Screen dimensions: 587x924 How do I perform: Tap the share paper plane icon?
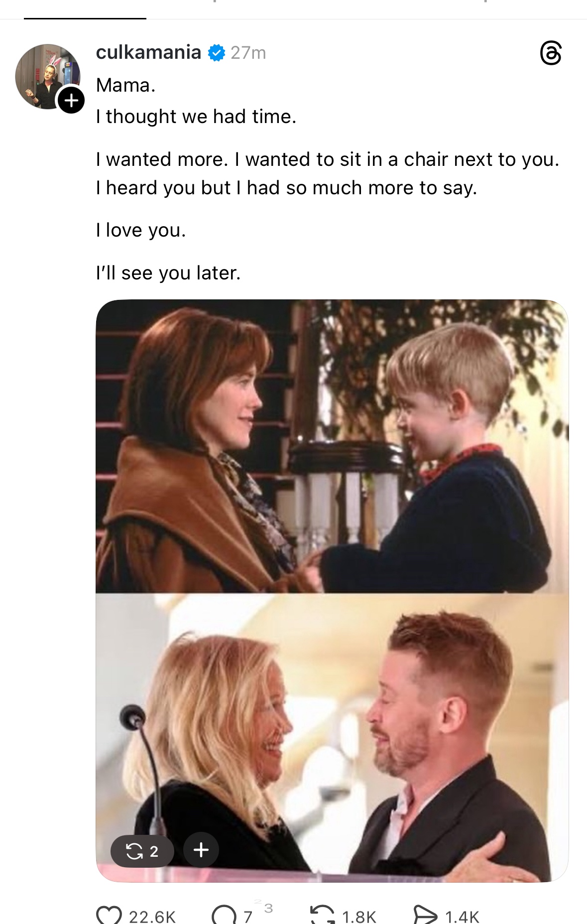[x=425, y=915]
